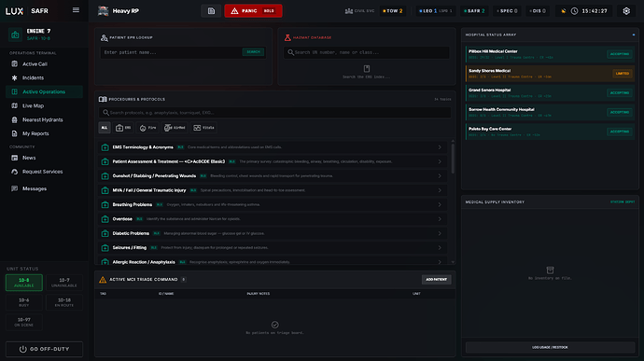Set unit status to 10-6 Busy

pos(24,302)
